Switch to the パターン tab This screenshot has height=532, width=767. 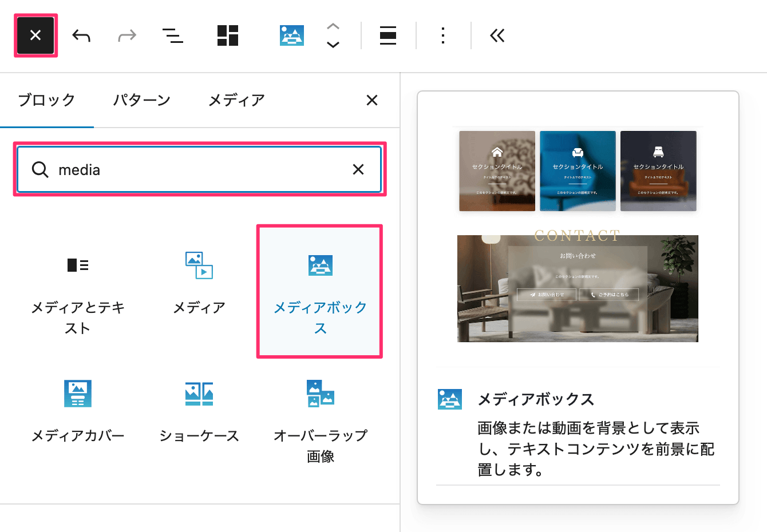141,100
